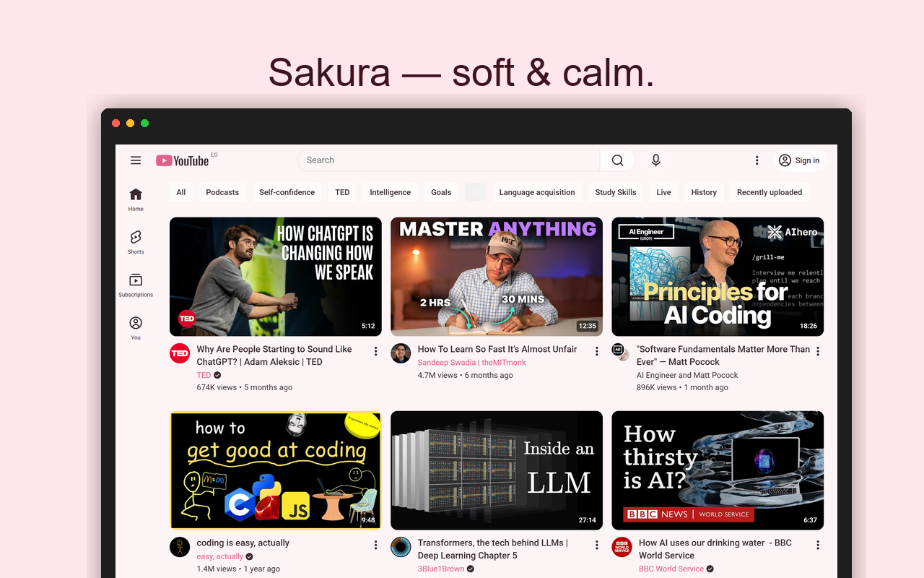Open more options for Software Fundamentals video
Viewport: 924px width, 578px height.
click(x=817, y=351)
